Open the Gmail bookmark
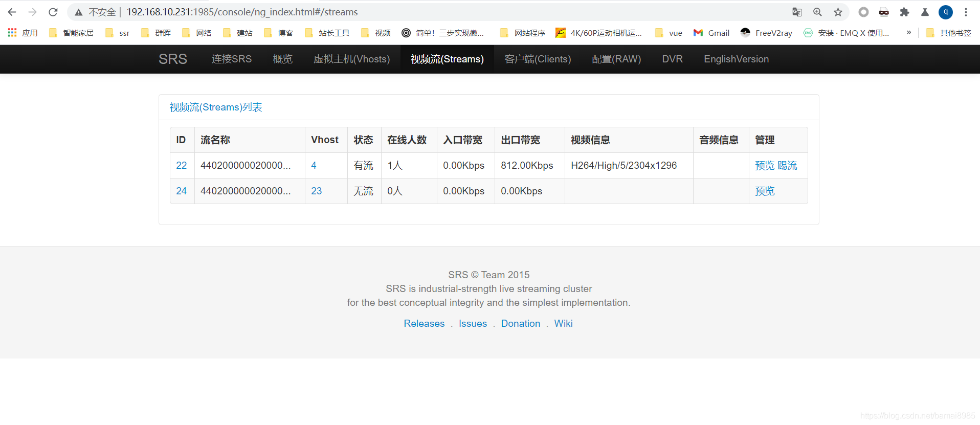980x425 pixels. point(711,33)
